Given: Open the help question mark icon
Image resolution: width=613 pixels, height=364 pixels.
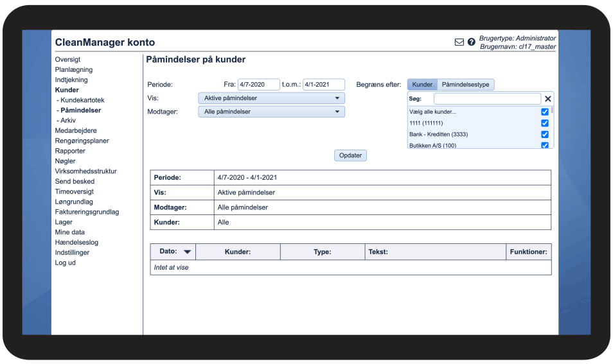Looking at the screenshot, I should (472, 42).
